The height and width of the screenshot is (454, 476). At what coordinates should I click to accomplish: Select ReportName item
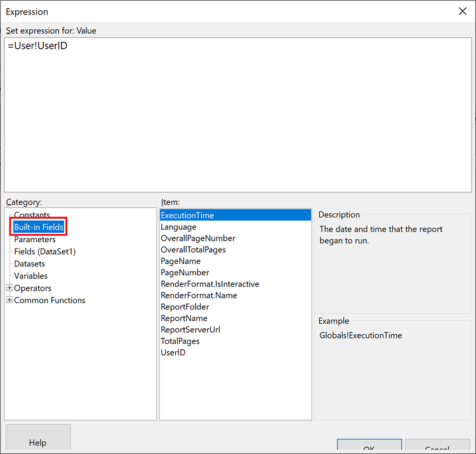click(235, 318)
